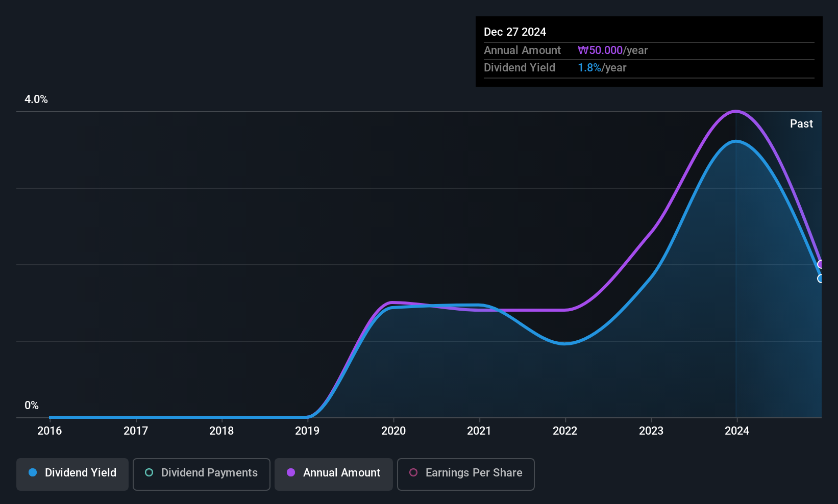Select the 2016 x-axis label
The image size is (838, 504).
(x=50, y=431)
